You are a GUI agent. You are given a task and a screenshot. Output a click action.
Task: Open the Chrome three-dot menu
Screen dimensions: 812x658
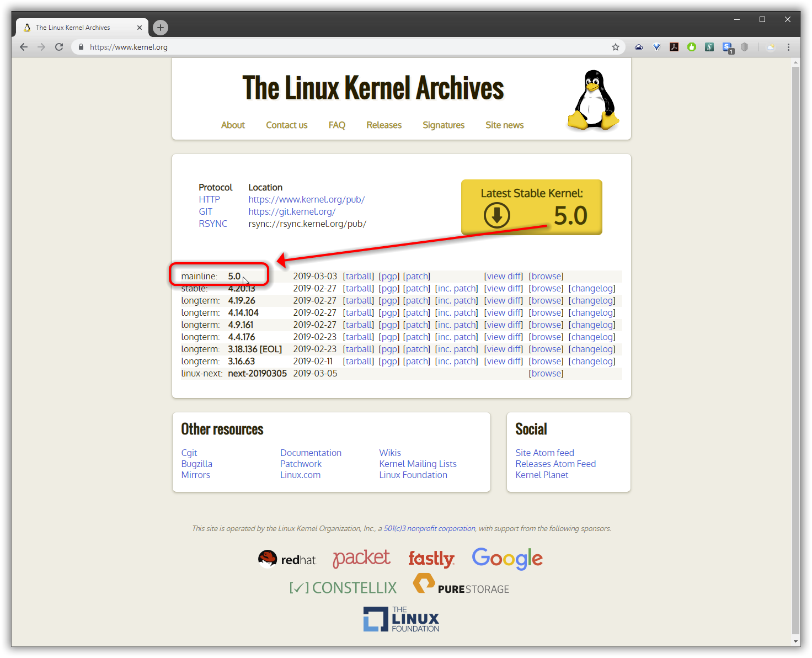[x=788, y=47]
